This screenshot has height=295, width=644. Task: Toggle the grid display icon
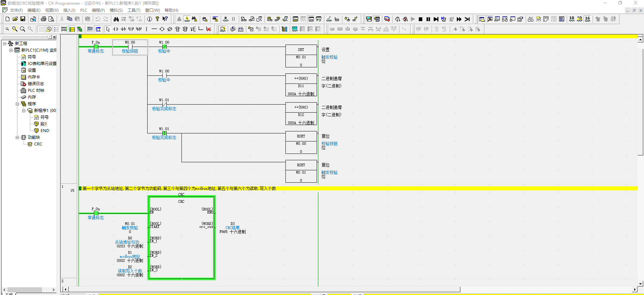coord(41,29)
